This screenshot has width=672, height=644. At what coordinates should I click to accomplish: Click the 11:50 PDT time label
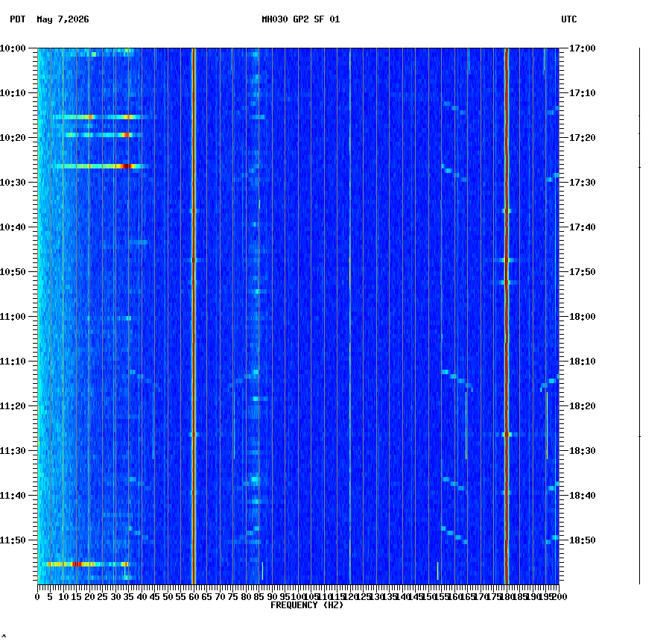coord(13,540)
